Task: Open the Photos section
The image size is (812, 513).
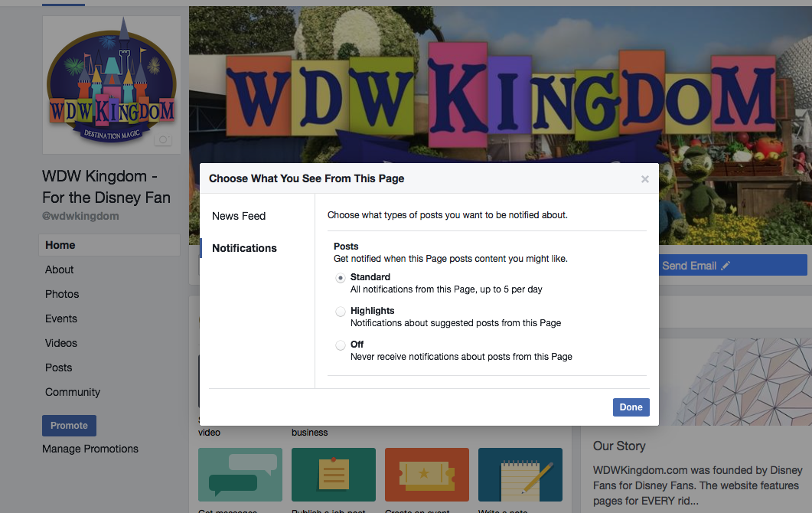Action: coord(62,294)
